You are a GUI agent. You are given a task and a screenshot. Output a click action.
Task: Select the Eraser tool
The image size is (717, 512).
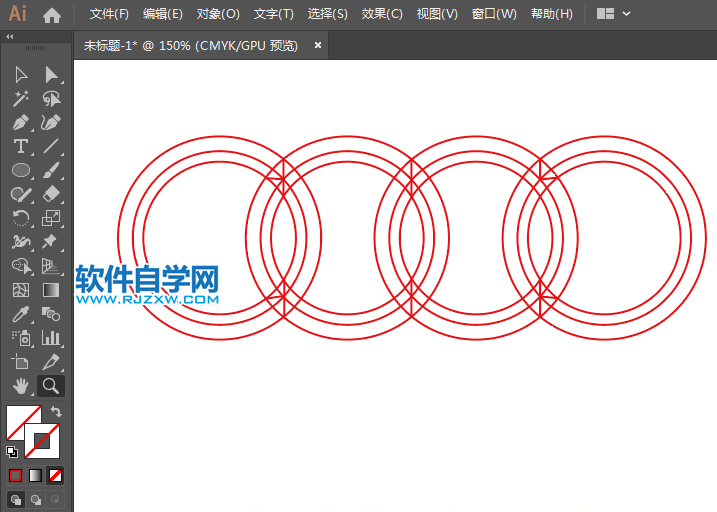coord(51,194)
